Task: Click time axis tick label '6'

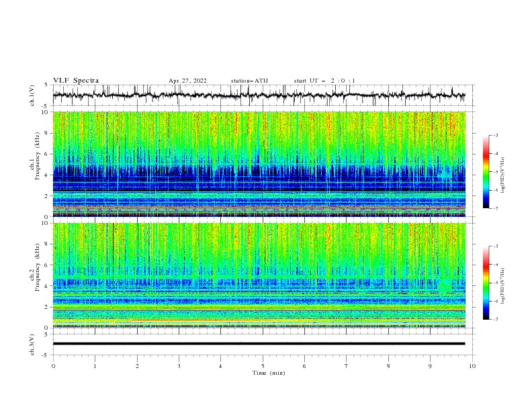Action: 304,366
